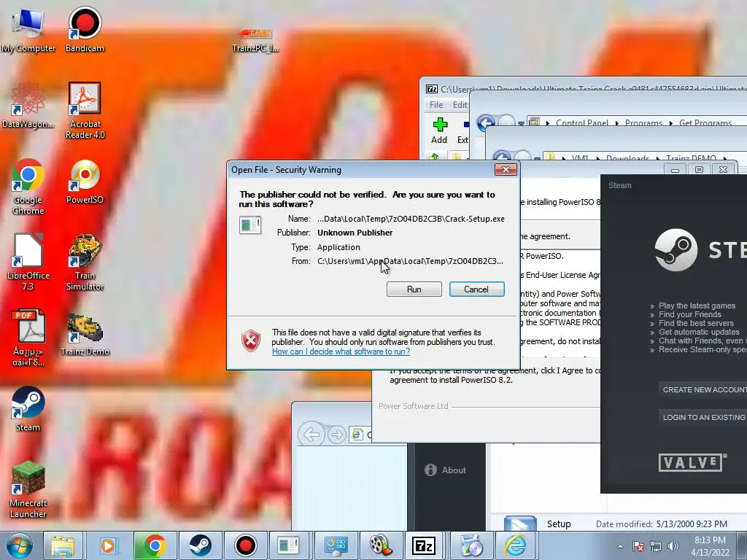Expand arrow before Programs breadcrumb

(617, 123)
